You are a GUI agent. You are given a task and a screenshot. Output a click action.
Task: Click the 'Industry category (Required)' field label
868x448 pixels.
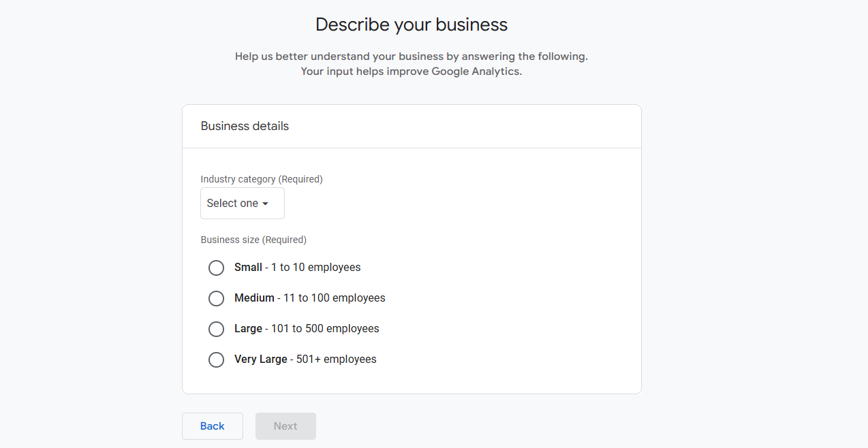pyautogui.click(x=262, y=179)
